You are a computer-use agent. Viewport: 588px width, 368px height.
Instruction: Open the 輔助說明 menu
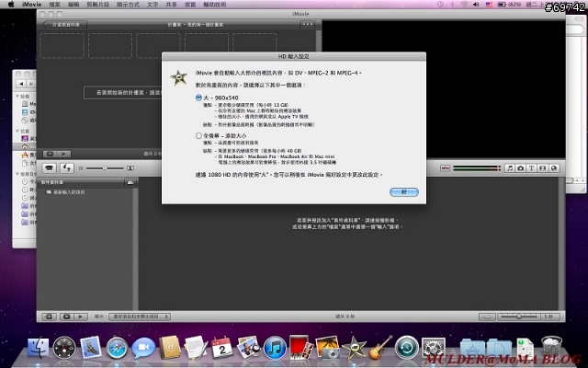(215, 5)
